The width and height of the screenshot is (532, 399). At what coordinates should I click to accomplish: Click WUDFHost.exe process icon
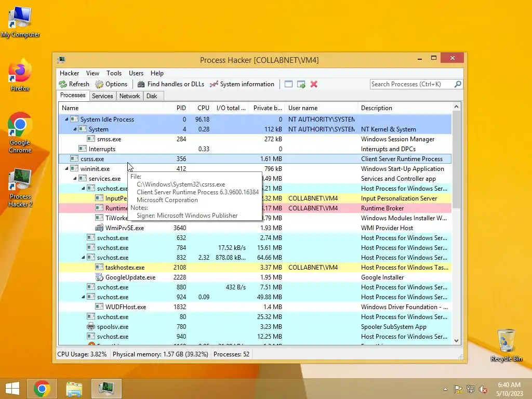99,307
